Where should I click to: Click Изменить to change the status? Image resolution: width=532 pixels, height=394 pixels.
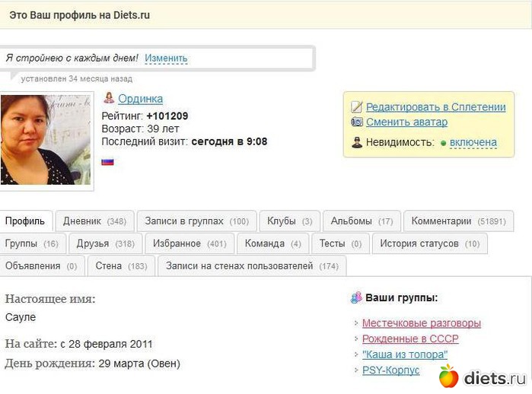166,58
